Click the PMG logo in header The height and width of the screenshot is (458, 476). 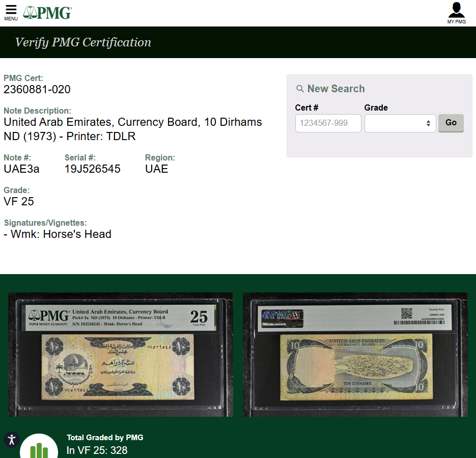48,13
